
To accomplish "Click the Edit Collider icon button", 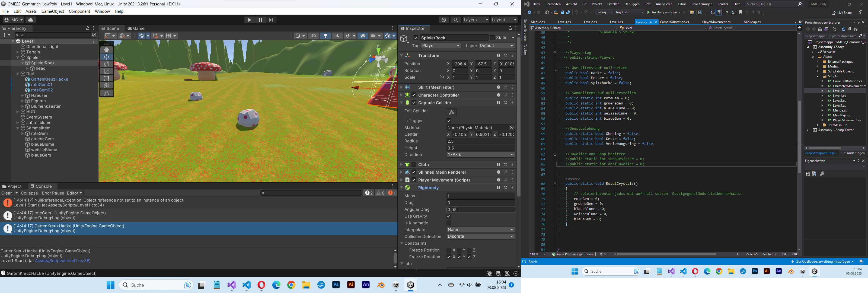I will coord(451,112).
